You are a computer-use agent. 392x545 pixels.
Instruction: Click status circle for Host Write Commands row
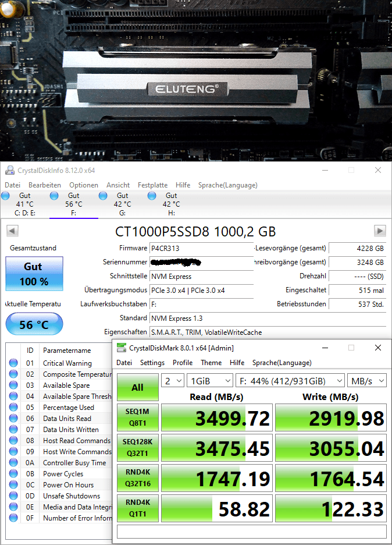click(13, 451)
